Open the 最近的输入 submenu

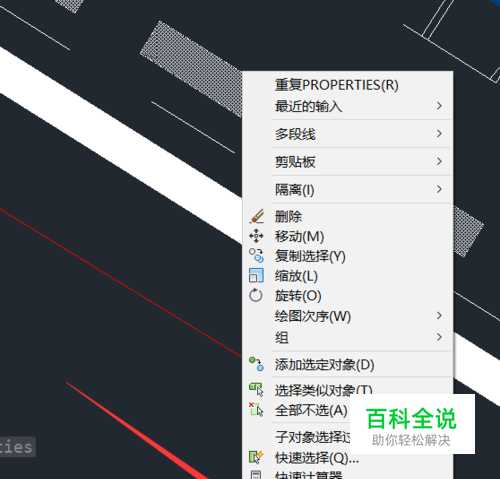click(x=348, y=106)
